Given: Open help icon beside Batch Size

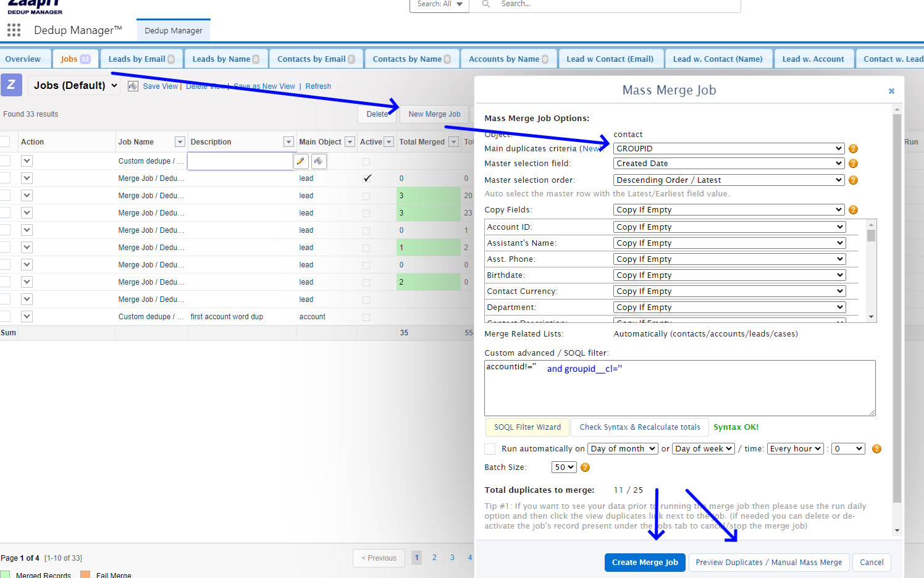Looking at the screenshot, I should pyautogui.click(x=585, y=467).
